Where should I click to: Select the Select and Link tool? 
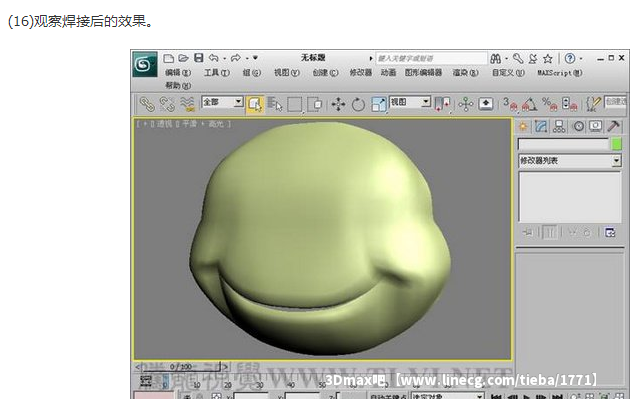click(x=147, y=104)
